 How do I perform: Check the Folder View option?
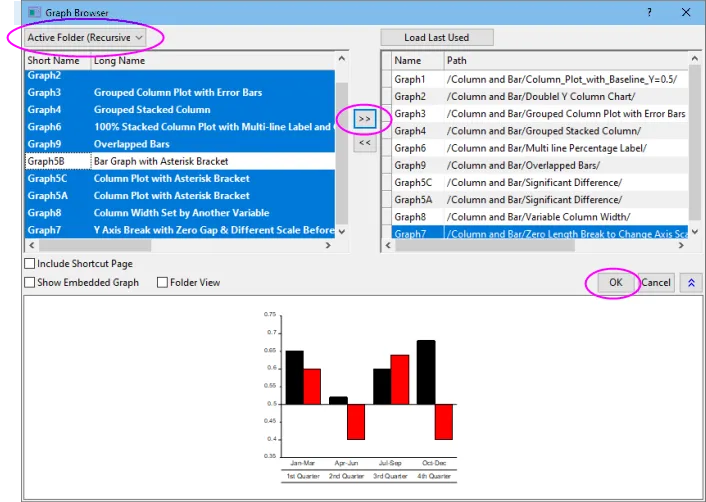click(x=162, y=282)
